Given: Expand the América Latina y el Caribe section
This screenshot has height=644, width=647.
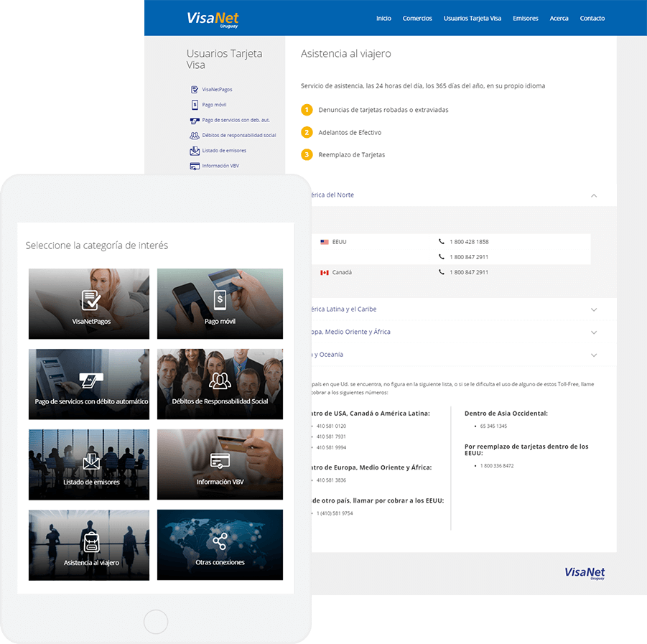Looking at the screenshot, I should coord(594,309).
